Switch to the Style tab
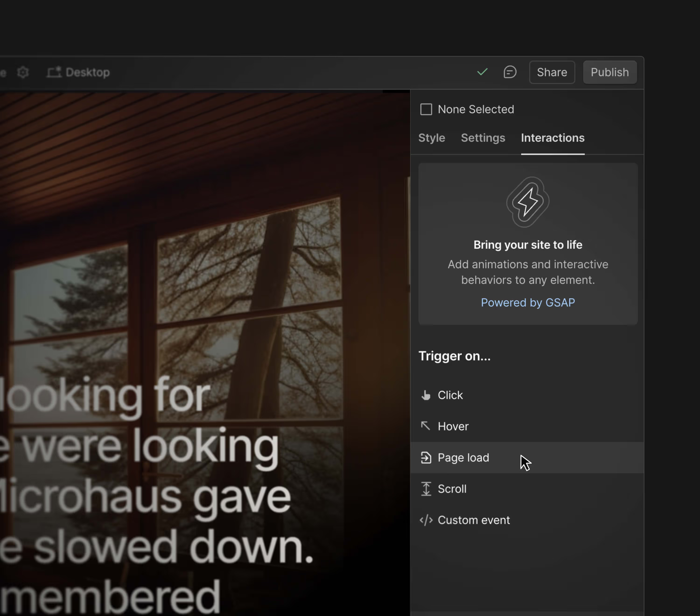Screen dimensions: 700x616 [431, 138]
